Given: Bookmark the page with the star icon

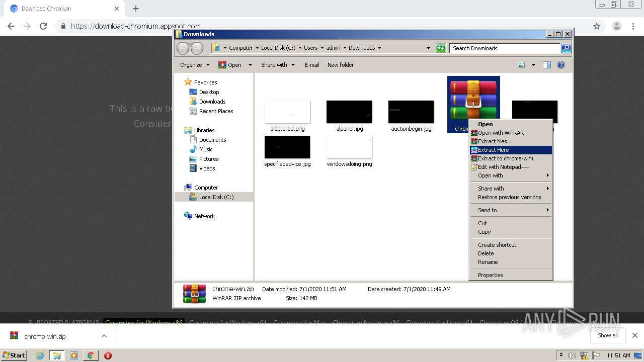Looking at the screenshot, I should click(x=597, y=26).
